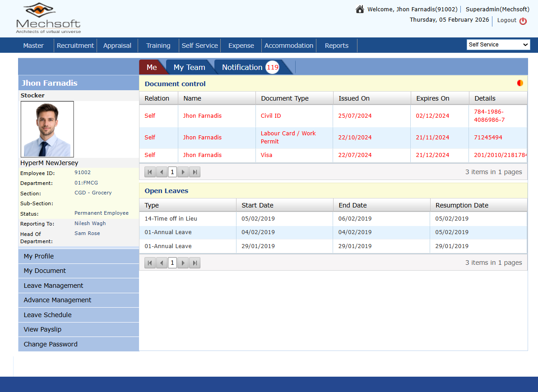The height and width of the screenshot is (392, 538).
Task: Click the 119 notification count badge
Action: (x=273, y=67)
